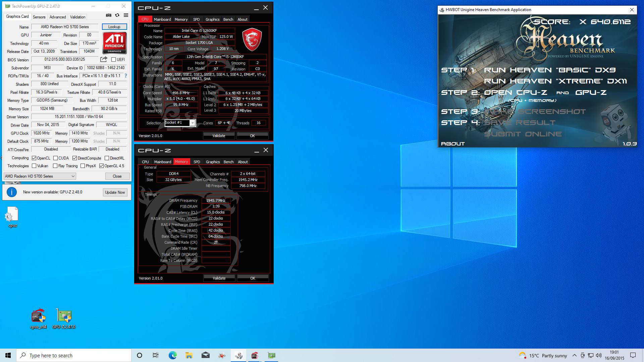Open Task View on the taskbar
644x362 pixels.
point(156,355)
